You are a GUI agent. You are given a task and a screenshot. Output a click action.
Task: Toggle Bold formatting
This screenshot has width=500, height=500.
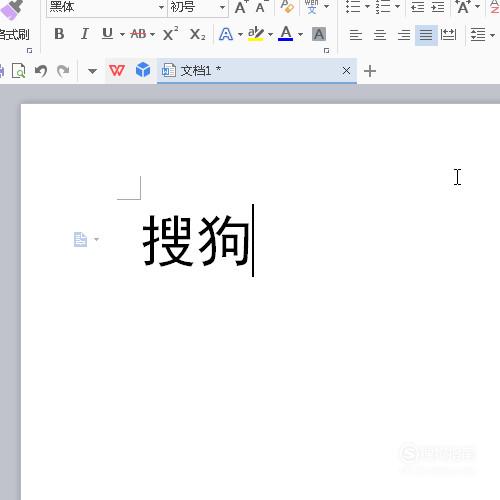(59, 34)
